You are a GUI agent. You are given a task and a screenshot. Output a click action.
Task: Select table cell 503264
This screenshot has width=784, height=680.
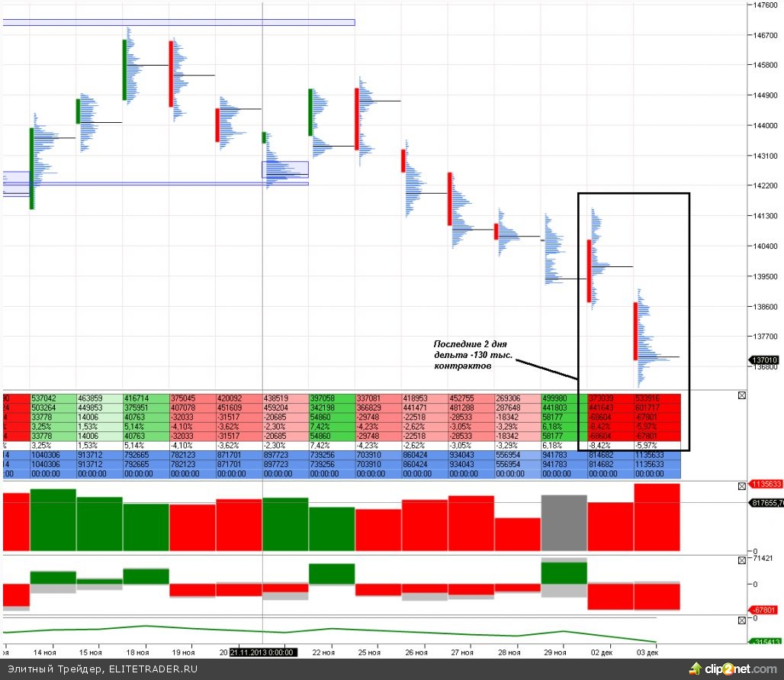point(53,408)
